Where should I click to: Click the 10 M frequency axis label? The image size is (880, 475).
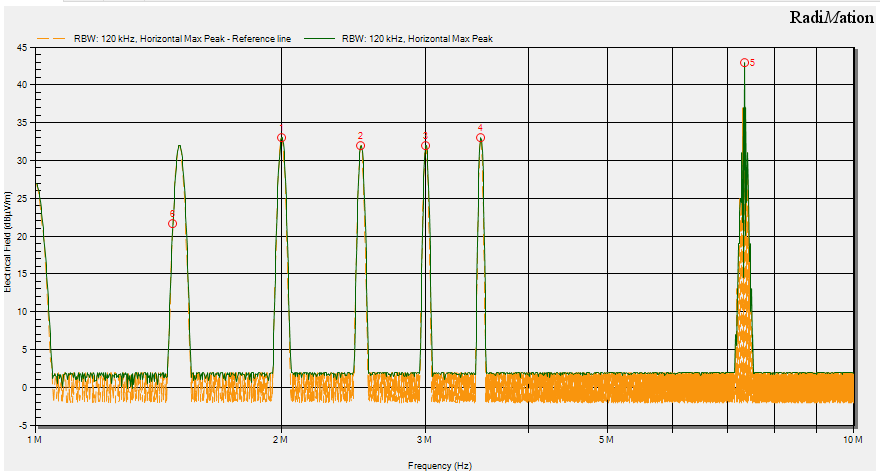[852, 440]
